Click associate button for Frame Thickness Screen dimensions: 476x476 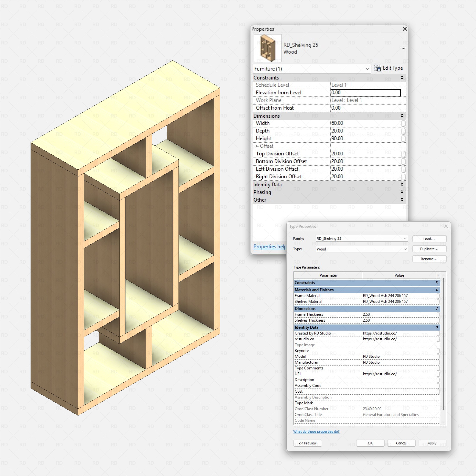pyautogui.click(x=438, y=314)
